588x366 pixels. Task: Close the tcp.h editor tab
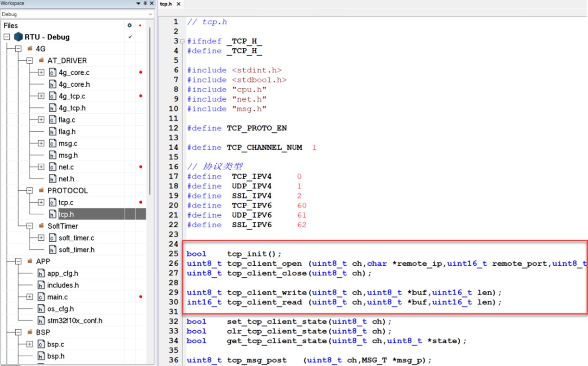point(178,4)
